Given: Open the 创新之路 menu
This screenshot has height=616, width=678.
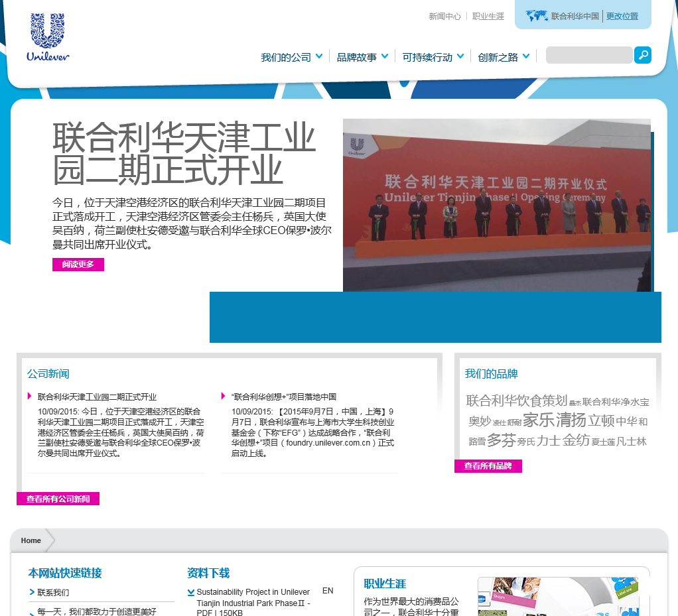Looking at the screenshot, I should pyautogui.click(x=498, y=57).
